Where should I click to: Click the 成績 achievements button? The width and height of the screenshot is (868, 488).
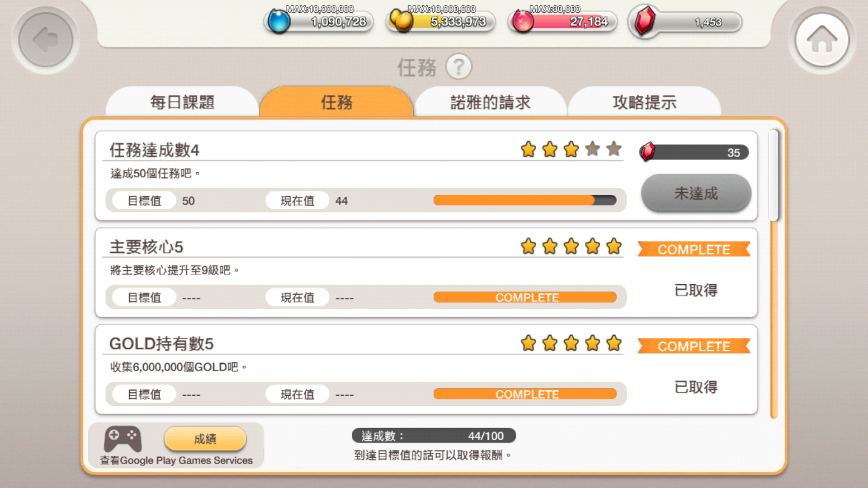(205, 439)
